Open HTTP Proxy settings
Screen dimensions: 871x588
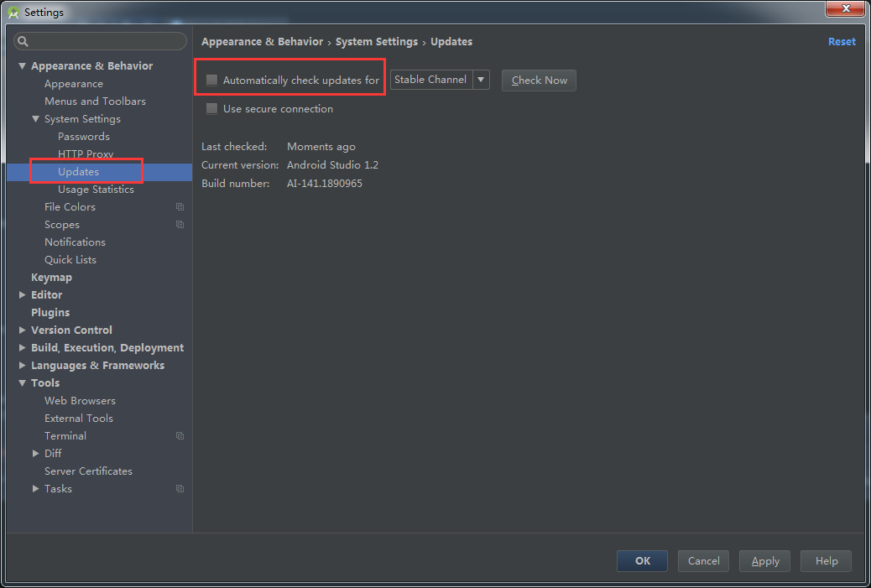point(86,154)
